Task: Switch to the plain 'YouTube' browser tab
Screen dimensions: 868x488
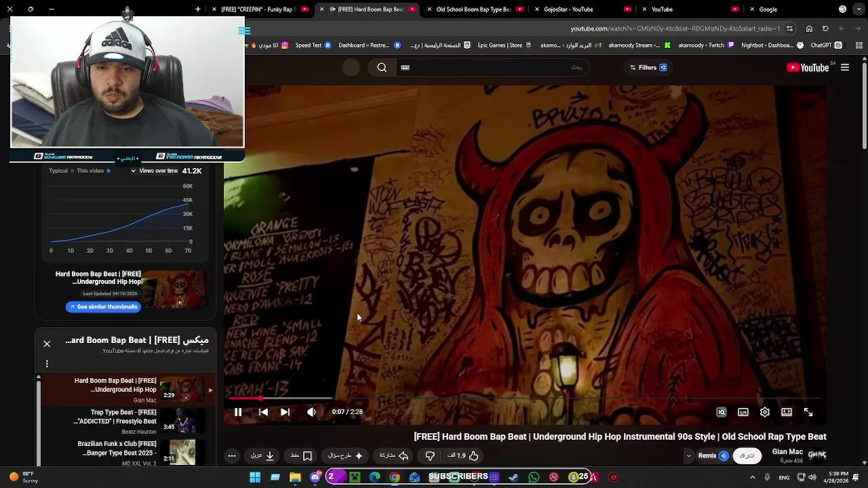Action: (x=689, y=9)
